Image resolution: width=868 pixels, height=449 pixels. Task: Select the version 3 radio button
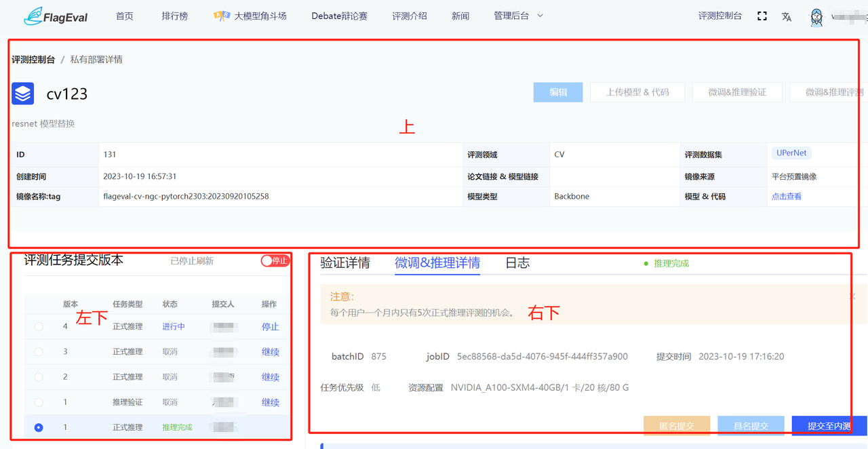pyautogui.click(x=39, y=352)
